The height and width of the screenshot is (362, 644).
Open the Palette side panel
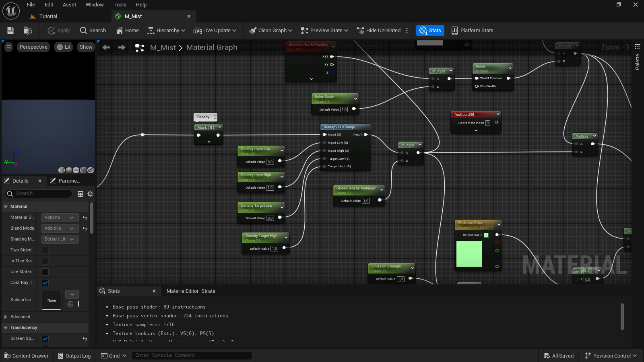[x=638, y=58]
